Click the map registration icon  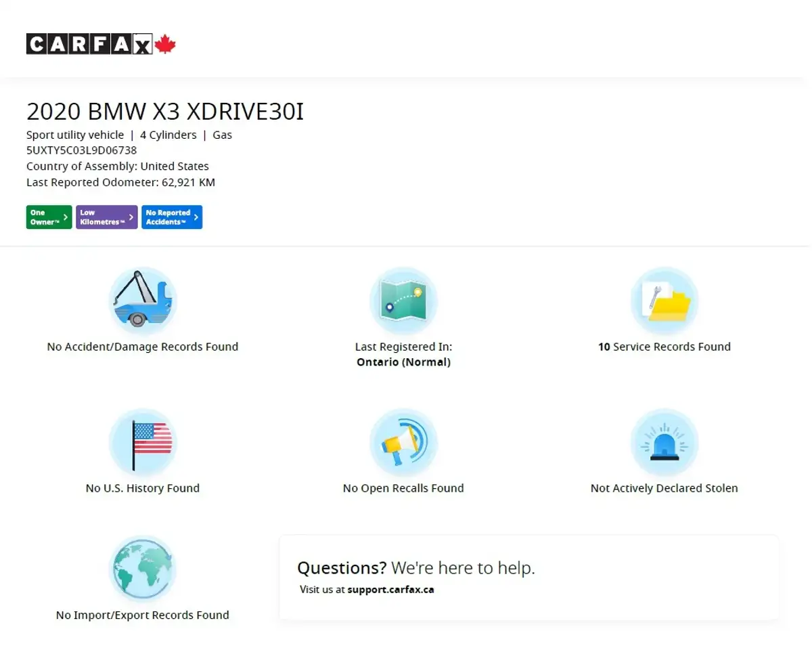(403, 301)
